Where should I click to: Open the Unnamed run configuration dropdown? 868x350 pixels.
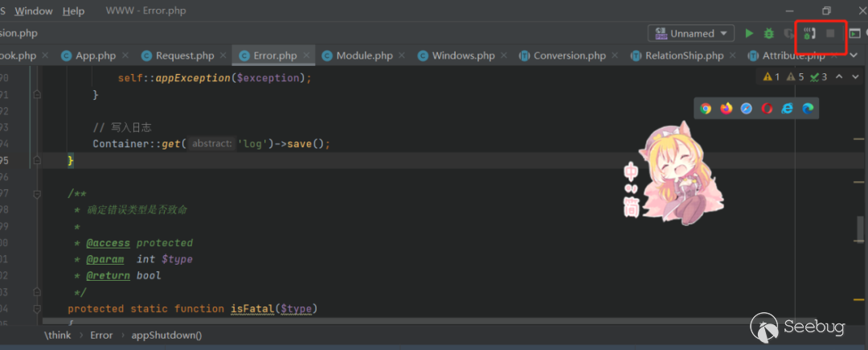tap(691, 34)
